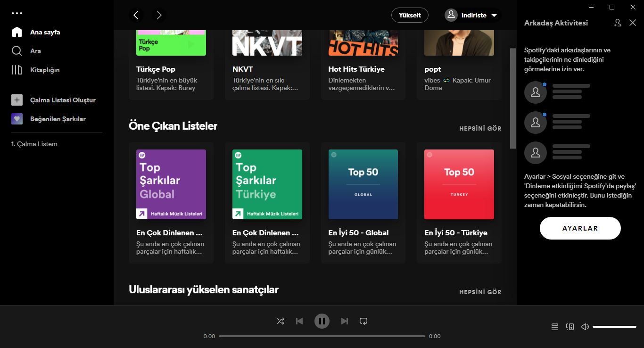This screenshot has width=644, height=348.
Task: Open the play queue icon
Action: [x=555, y=327]
